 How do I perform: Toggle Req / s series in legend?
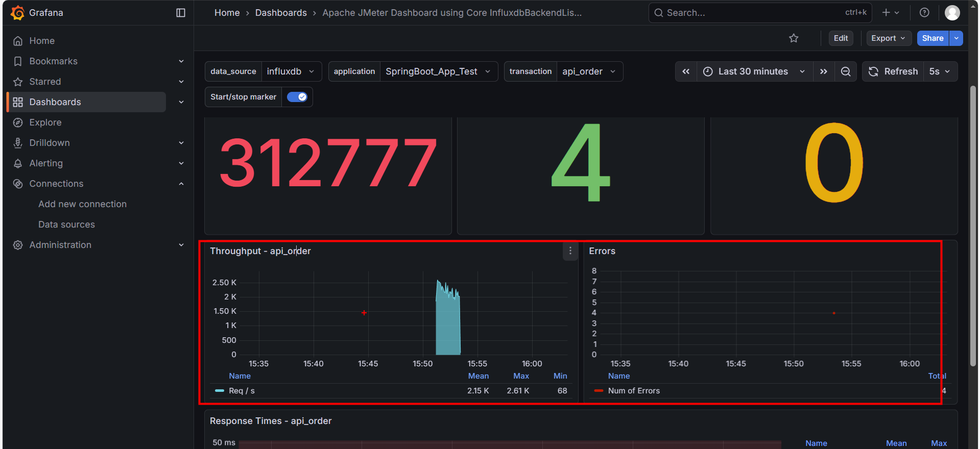pos(242,391)
